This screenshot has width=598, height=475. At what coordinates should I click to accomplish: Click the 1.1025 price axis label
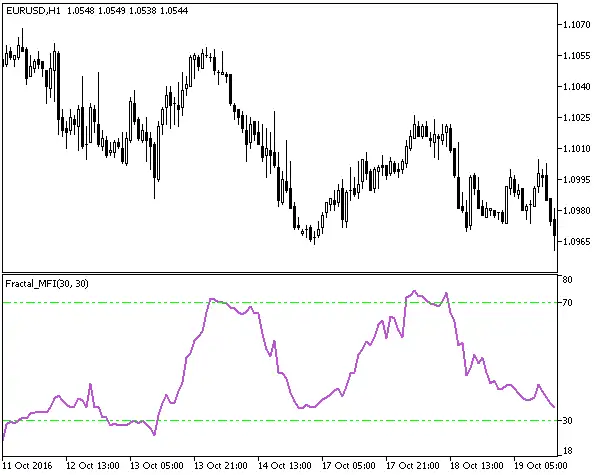tap(576, 118)
